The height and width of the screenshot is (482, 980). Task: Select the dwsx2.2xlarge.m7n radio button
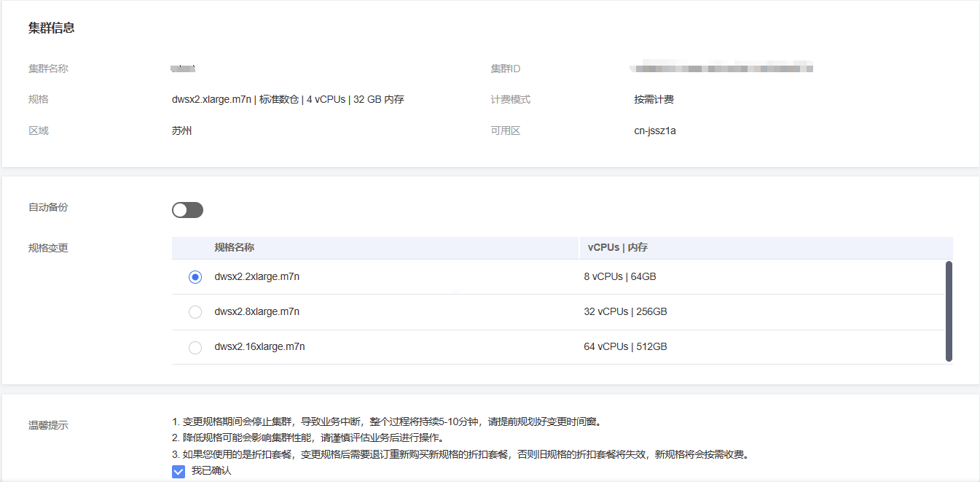pyautogui.click(x=195, y=277)
